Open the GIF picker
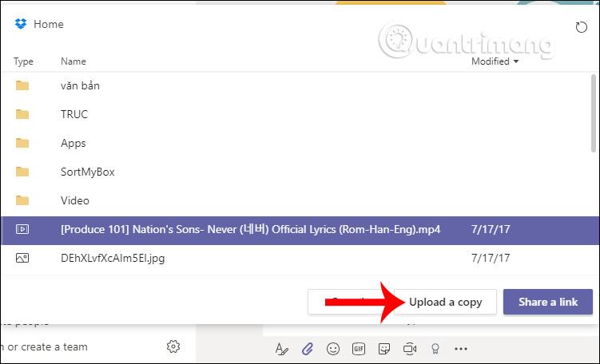This screenshot has width=600, height=364. click(x=359, y=349)
